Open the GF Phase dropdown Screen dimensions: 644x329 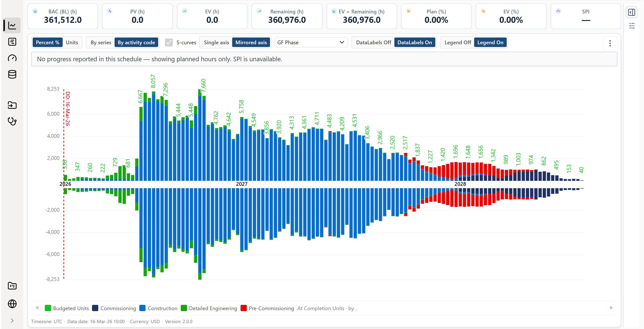pos(311,42)
